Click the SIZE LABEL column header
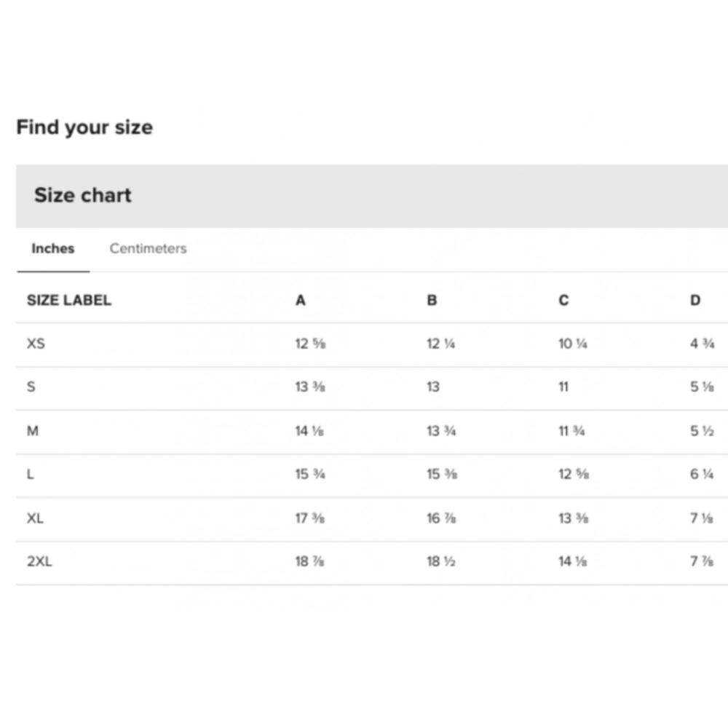Viewport: 728px width, 728px height. click(x=69, y=300)
